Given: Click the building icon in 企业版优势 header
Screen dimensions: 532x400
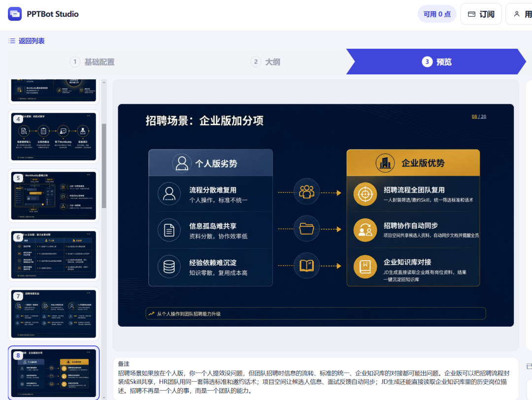Looking at the screenshot, I should (x=385, y=163).
